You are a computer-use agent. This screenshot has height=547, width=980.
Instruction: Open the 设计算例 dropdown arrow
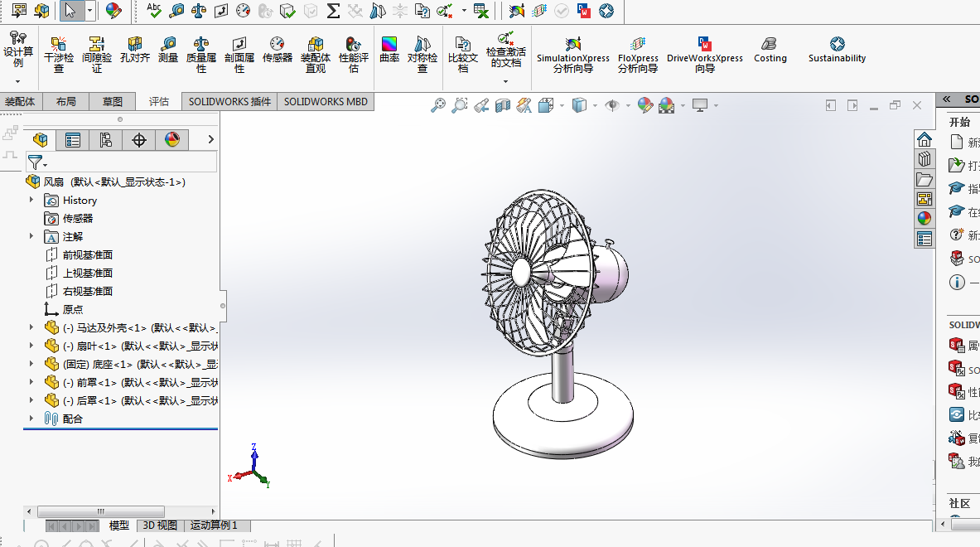(x=17, y=81)
